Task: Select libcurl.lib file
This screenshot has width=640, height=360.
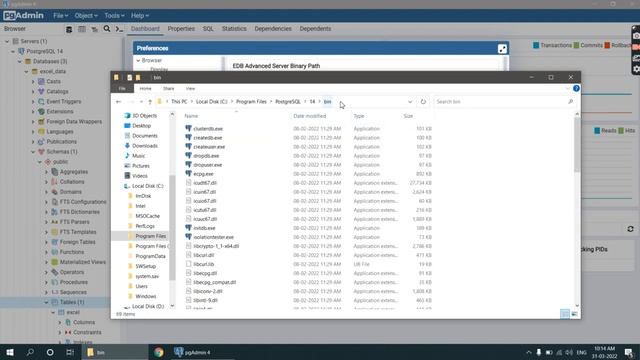Action: (x=203, y=264)
